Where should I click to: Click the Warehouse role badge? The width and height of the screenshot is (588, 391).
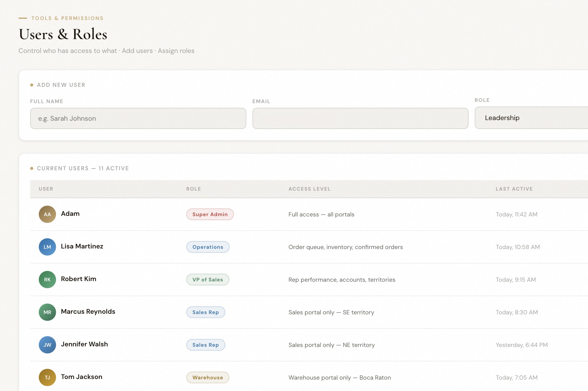click(x=208, y=377)
